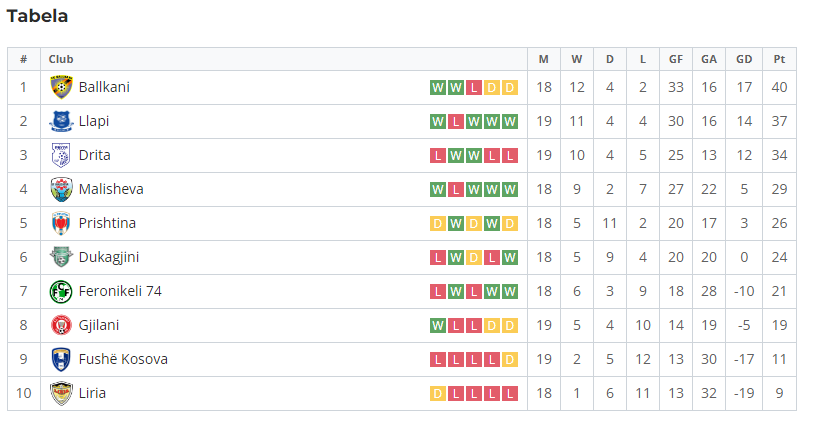Click the Fushë Kosova club crest icon
The width and height of the screenshot is (819, 436).
pyautogui.click(x=61, y=359)
